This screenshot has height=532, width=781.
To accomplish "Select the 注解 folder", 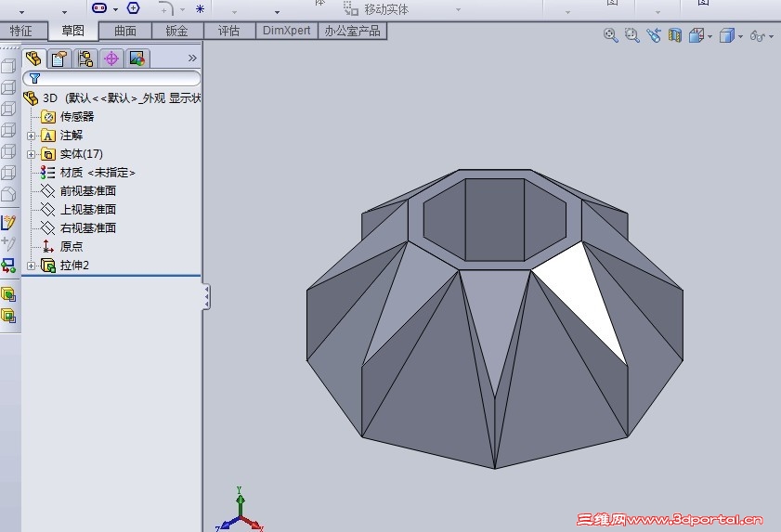I will (62, 136).
